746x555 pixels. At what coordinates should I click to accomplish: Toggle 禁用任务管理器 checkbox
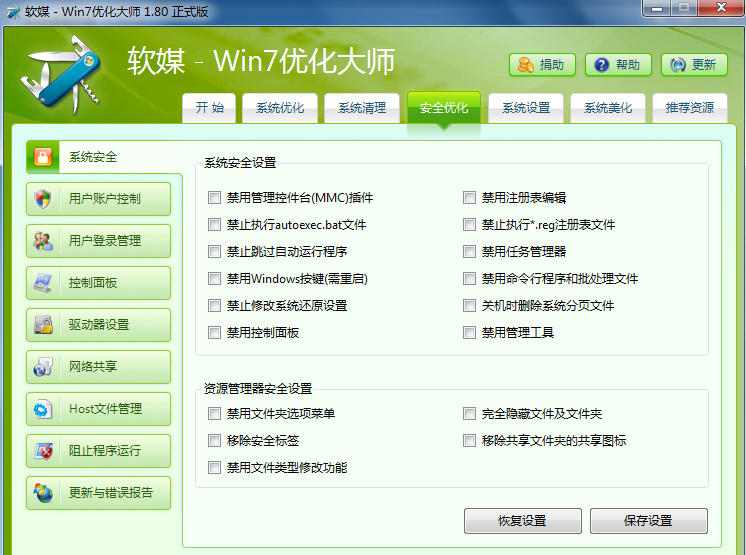coord(469,251)
